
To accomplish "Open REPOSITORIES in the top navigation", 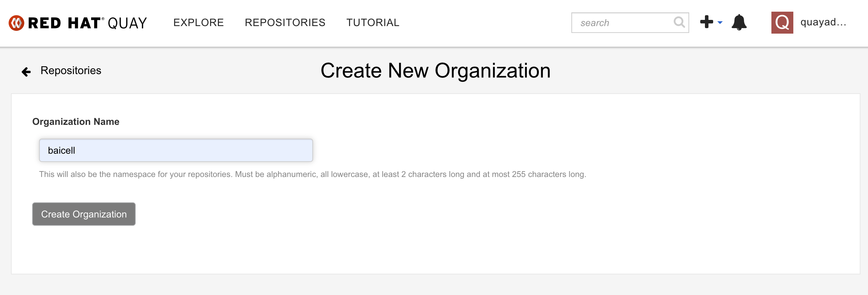I will (x=285, y=23).
